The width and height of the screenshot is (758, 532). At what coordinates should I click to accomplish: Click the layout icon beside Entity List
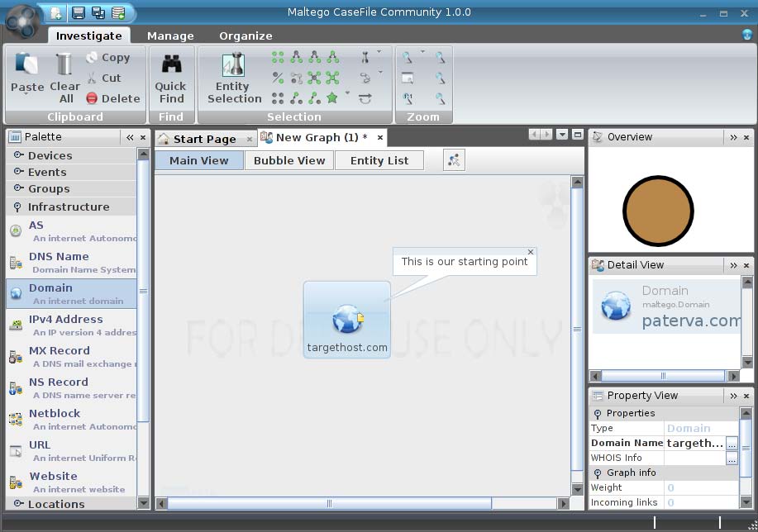(454, 161)
